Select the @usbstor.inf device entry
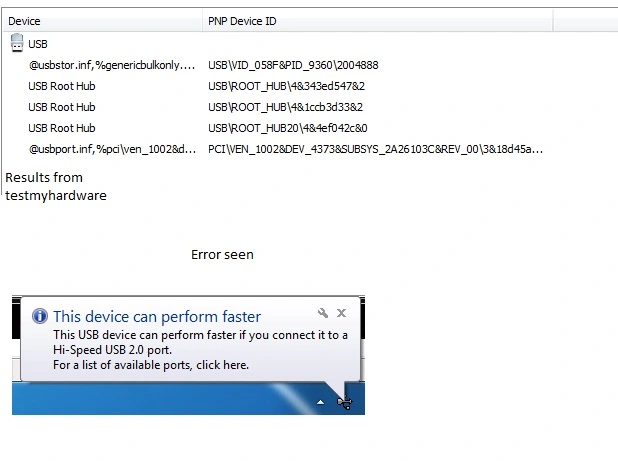The width and height of the screenshot is (618, 461). point(111,65)
